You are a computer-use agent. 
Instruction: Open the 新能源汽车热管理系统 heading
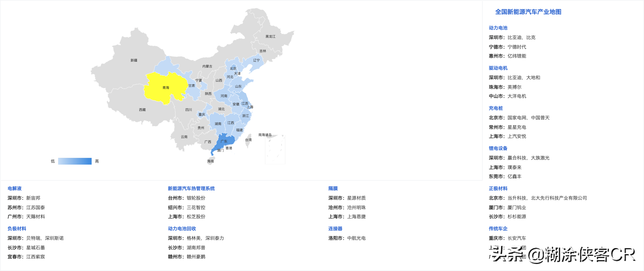[191, 188]
